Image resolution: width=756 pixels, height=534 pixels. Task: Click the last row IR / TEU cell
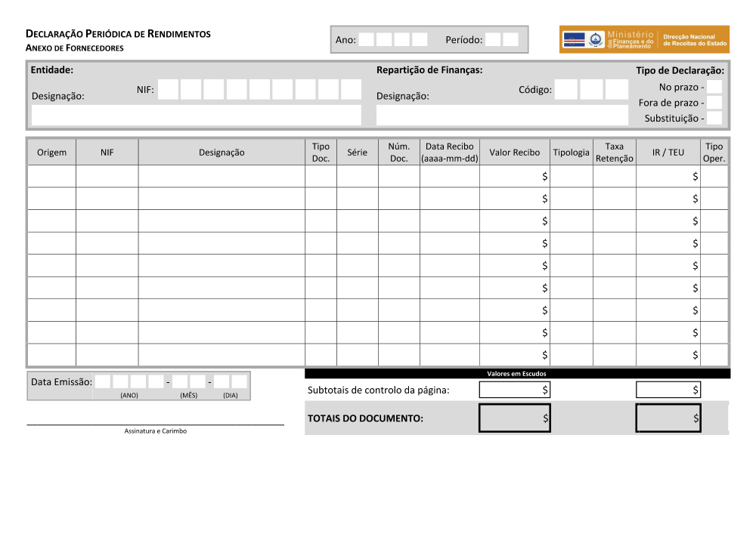pos(668,355)
